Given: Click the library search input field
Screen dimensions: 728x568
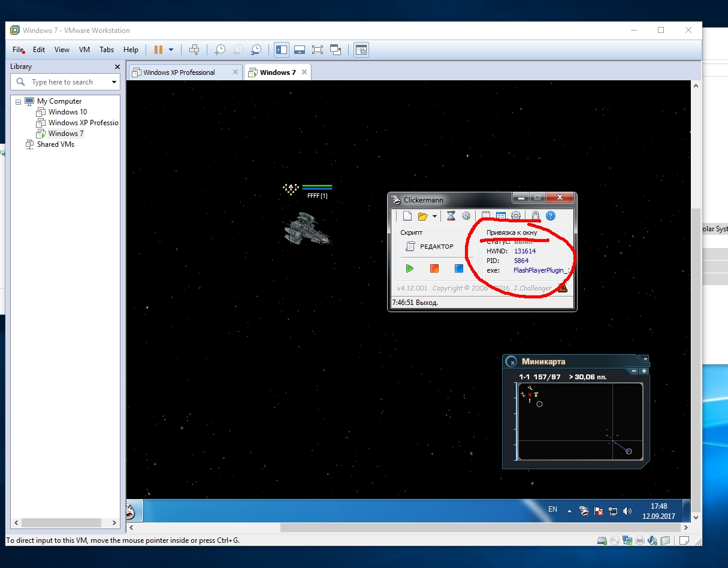Looking at the screenshot, I should (x=69, y=82).
